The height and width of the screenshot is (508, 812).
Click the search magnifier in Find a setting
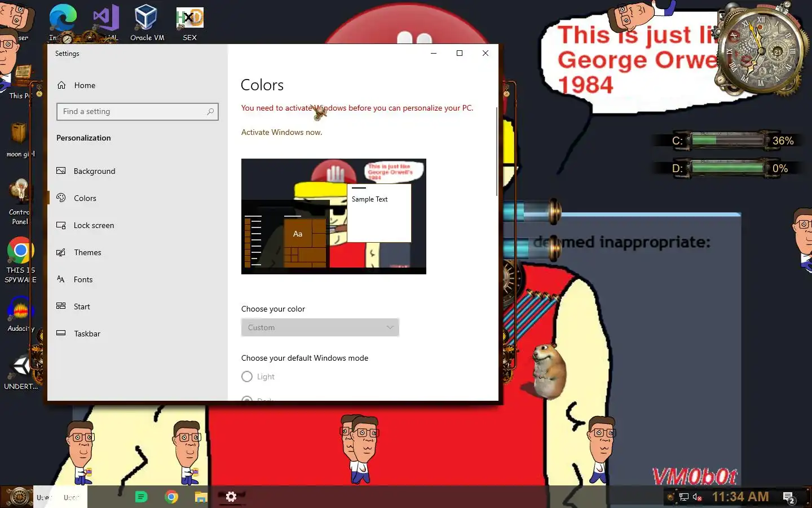210,112
